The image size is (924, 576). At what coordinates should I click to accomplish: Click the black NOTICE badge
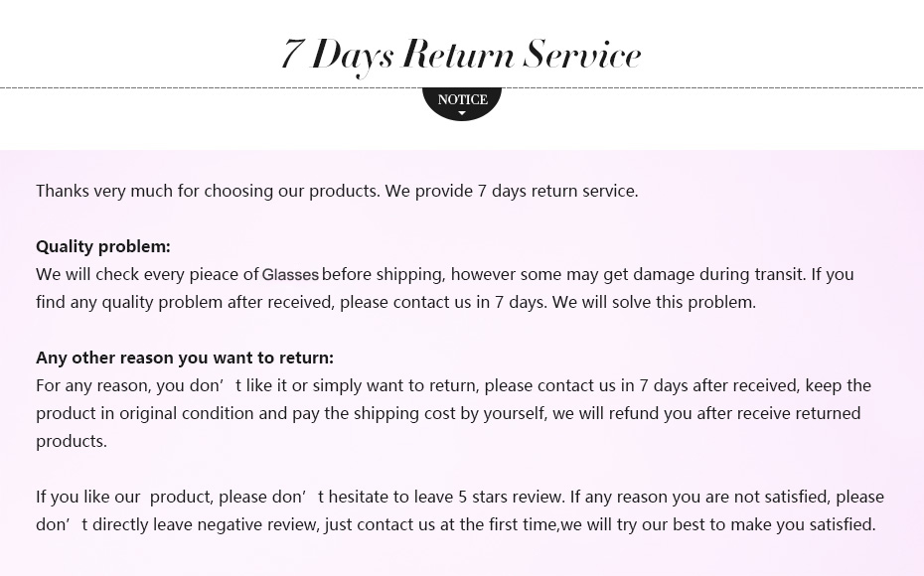pyautogui.click(x=462, y=99)
